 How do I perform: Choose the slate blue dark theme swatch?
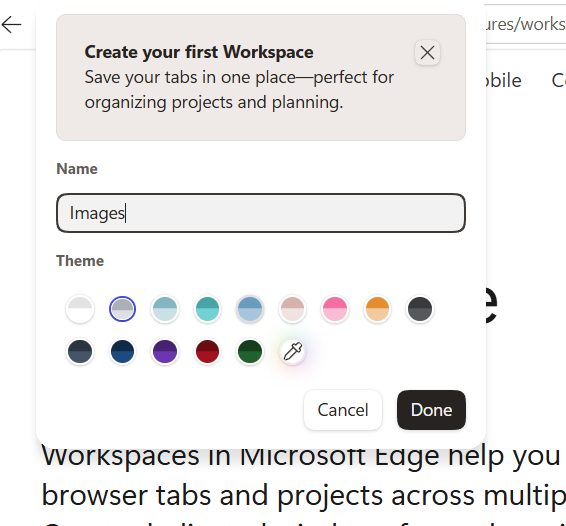80,351
